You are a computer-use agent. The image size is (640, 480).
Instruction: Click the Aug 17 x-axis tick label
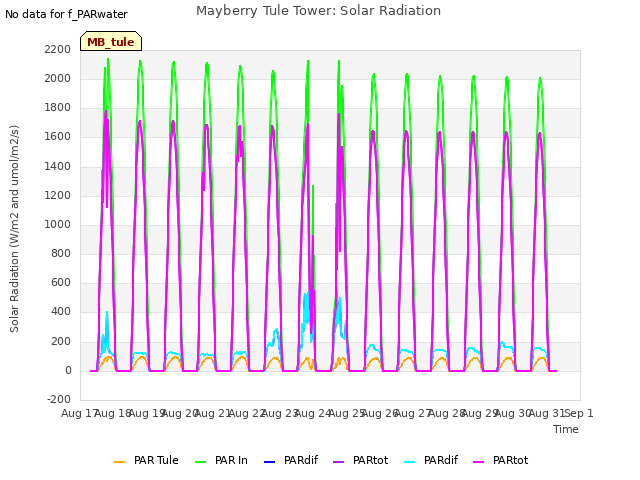pos(79,413)
